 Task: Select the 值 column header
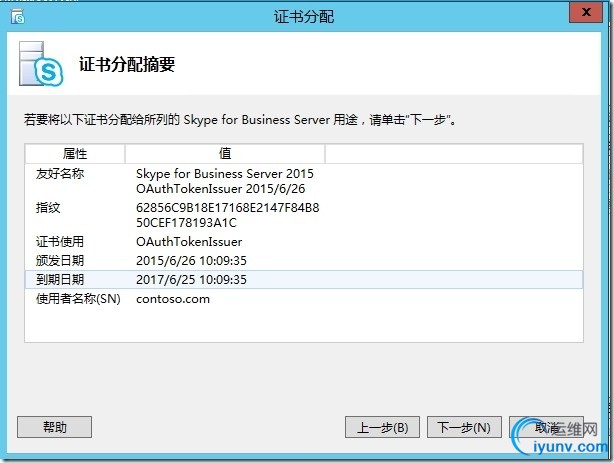pyautogui.click(x=225, y=154)
